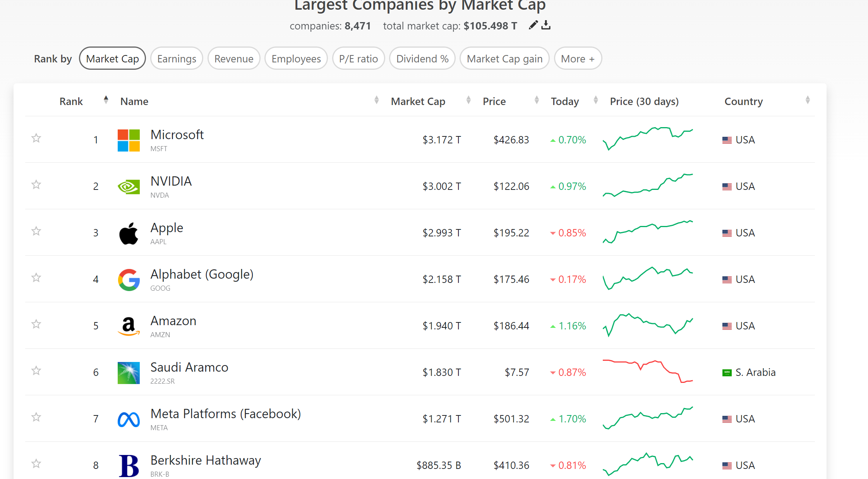Click NVIDIA's $122.06 price

511,186
